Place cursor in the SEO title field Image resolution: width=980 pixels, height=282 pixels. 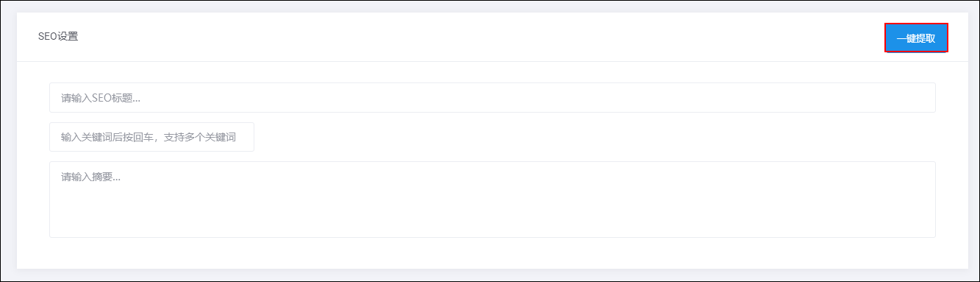click(492, 97)
